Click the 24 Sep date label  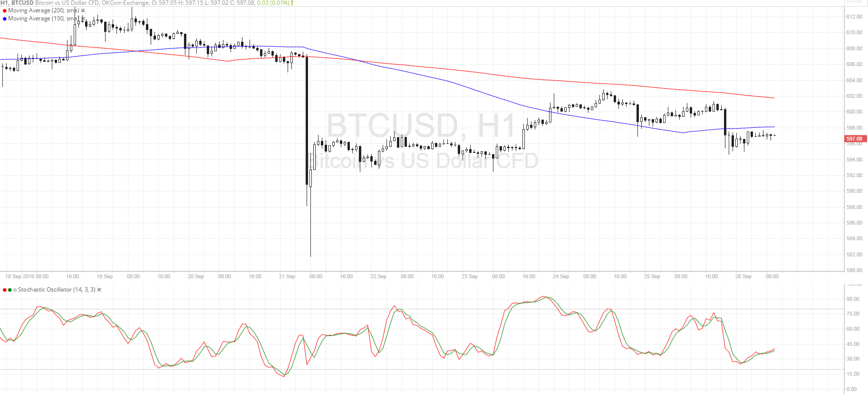click(561, 276)
